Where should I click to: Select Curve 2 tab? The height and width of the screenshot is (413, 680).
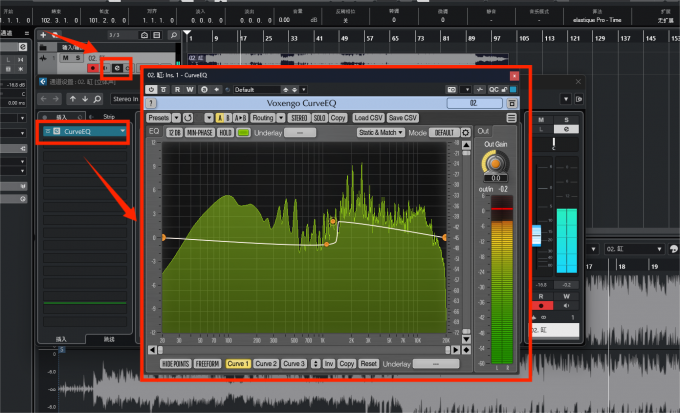tap(266, 364)
